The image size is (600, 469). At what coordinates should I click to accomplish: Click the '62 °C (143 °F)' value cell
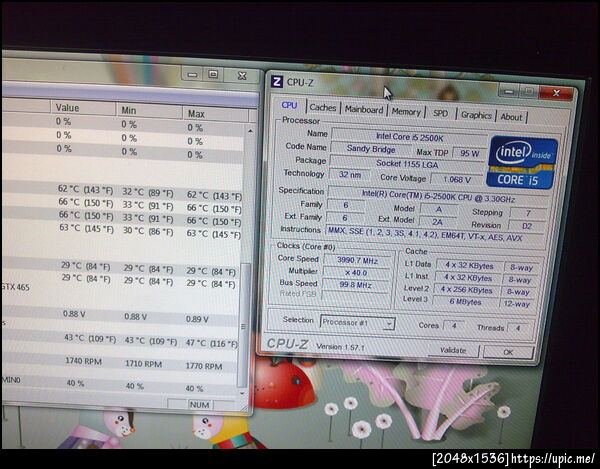pyautogui.click(x=85, y=189)
